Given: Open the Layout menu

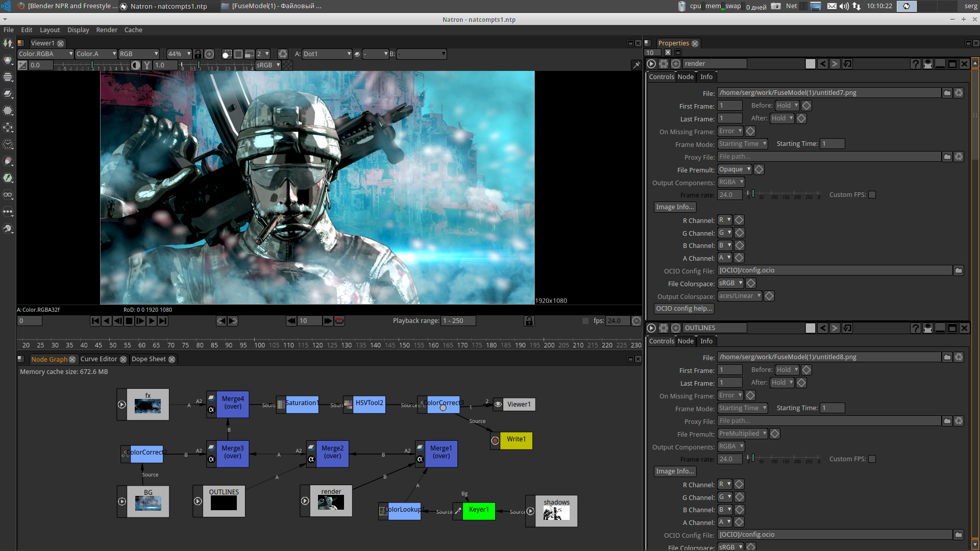Looking at the screenshot, I should (x=50, y=30).
